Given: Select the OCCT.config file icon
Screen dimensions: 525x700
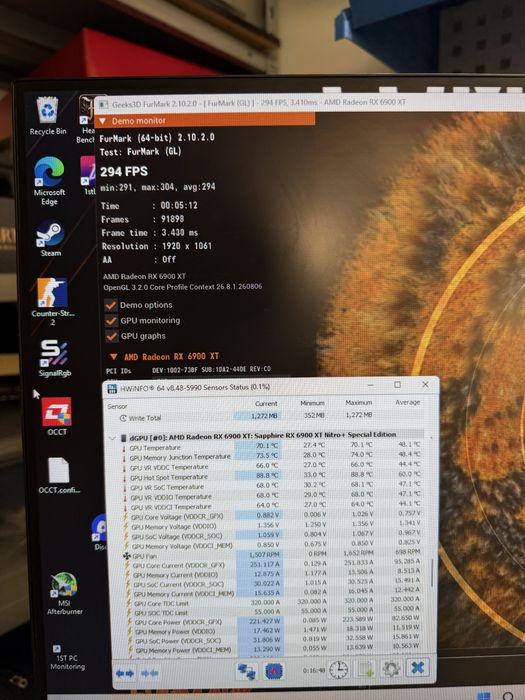Looking at the screenshot, I should (59, 475).
